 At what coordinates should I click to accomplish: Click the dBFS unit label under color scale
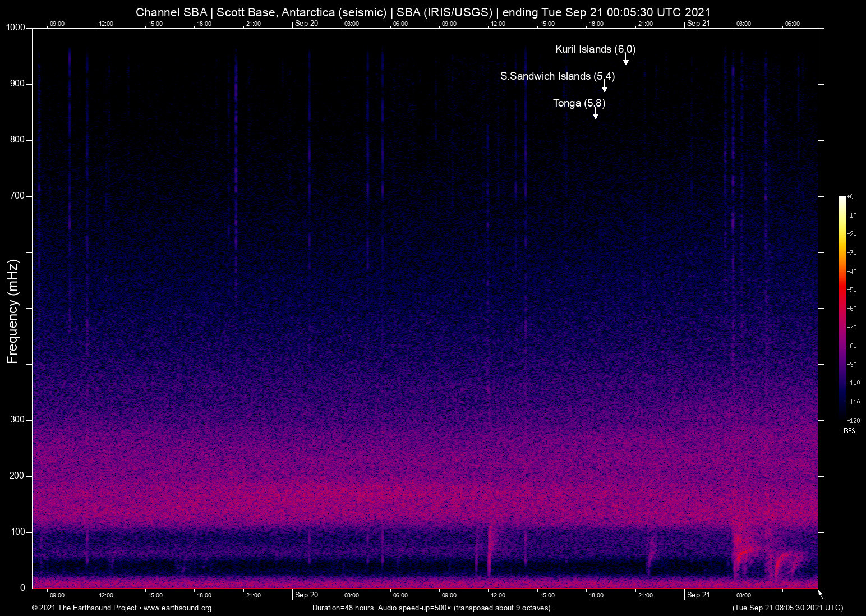848,431
